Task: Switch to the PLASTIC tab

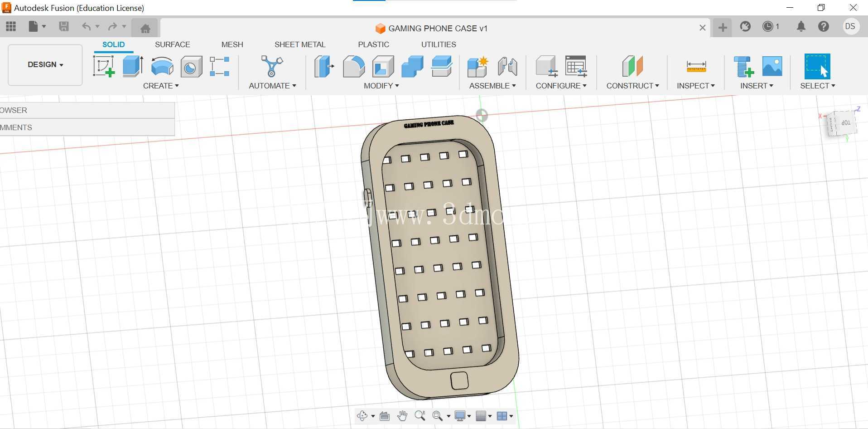Action: (x=374, y=44)
